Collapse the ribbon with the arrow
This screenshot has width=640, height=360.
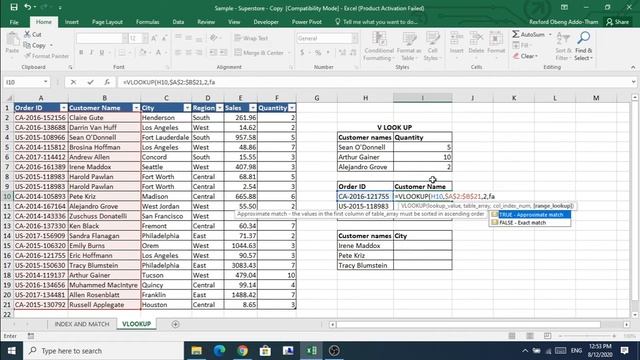(x=633, y=67)
